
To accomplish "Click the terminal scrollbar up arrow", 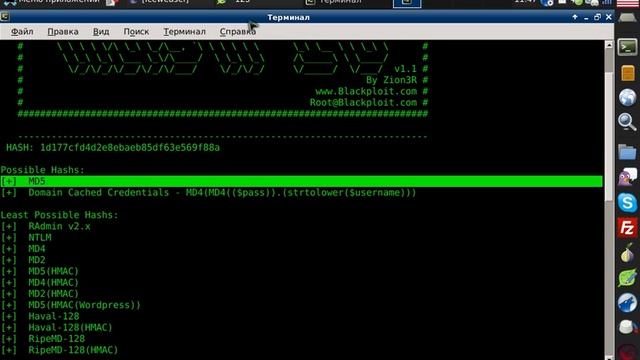I will click(609, 45).
